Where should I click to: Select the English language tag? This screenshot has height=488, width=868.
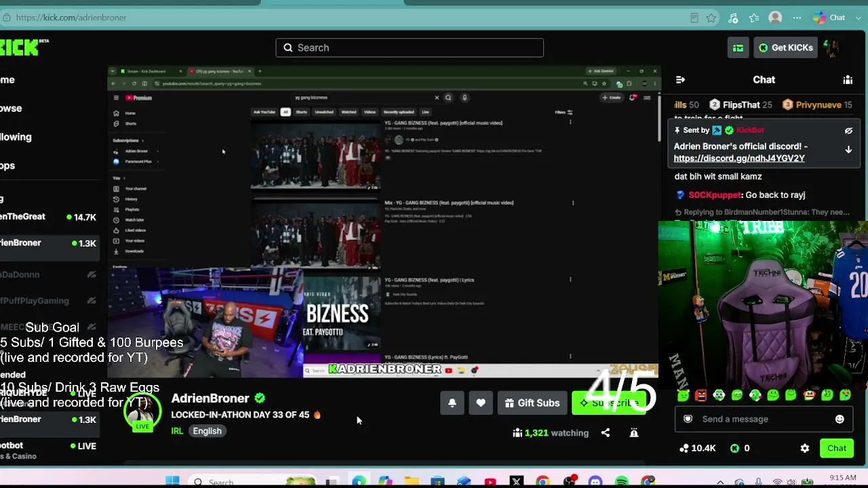pos(207,431)
